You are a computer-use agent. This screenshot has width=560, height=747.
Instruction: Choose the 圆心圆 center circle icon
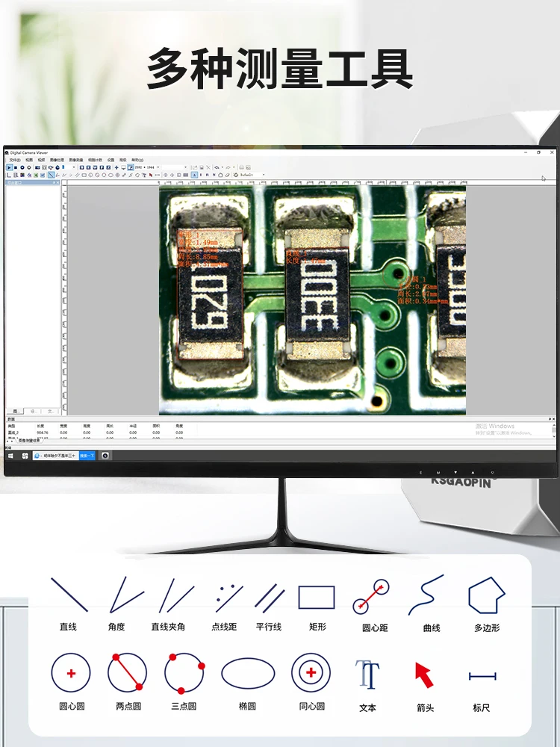(x=71, y=673)
